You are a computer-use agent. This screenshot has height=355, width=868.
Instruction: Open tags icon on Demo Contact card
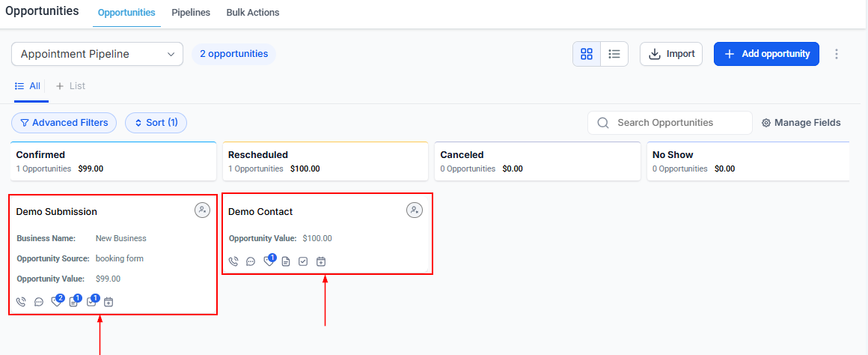[269, 261]
